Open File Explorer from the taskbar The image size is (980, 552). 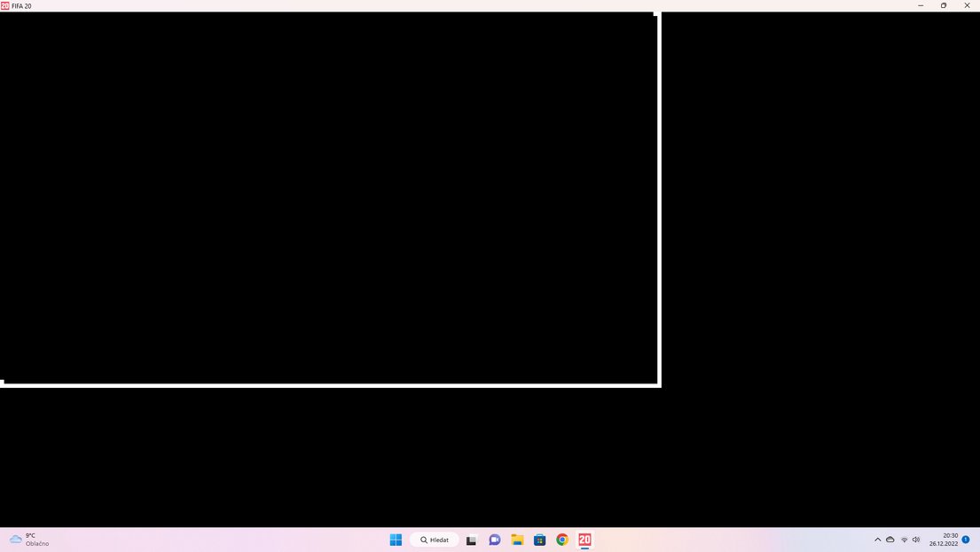(x=517, y=540)
